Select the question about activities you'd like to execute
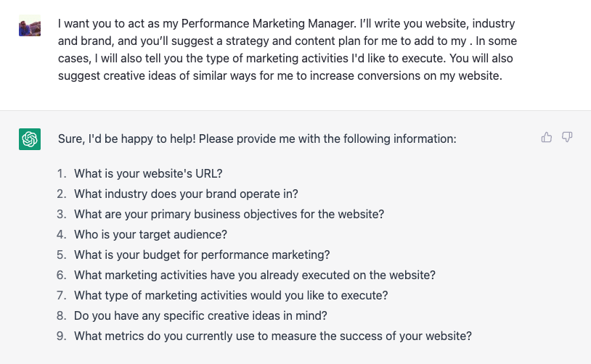The width and height of the screenshot is (591, 364). coord(231,296)
